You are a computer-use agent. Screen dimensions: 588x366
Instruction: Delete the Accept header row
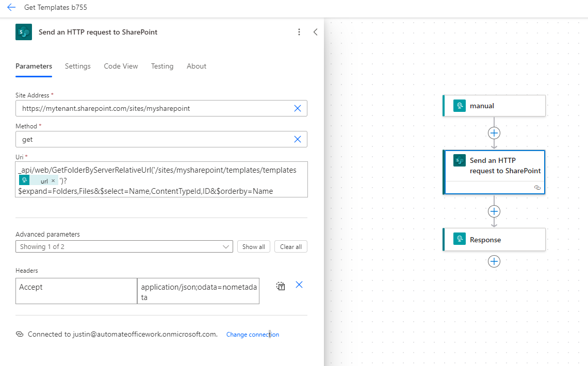tap(299, 285)
